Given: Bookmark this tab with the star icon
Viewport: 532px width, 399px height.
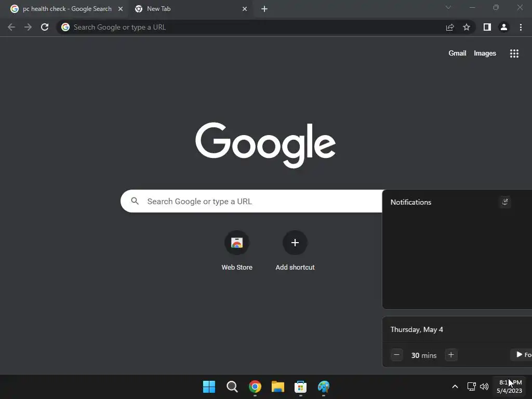Looking at the screenshot, I should click(x=467, y=27).
